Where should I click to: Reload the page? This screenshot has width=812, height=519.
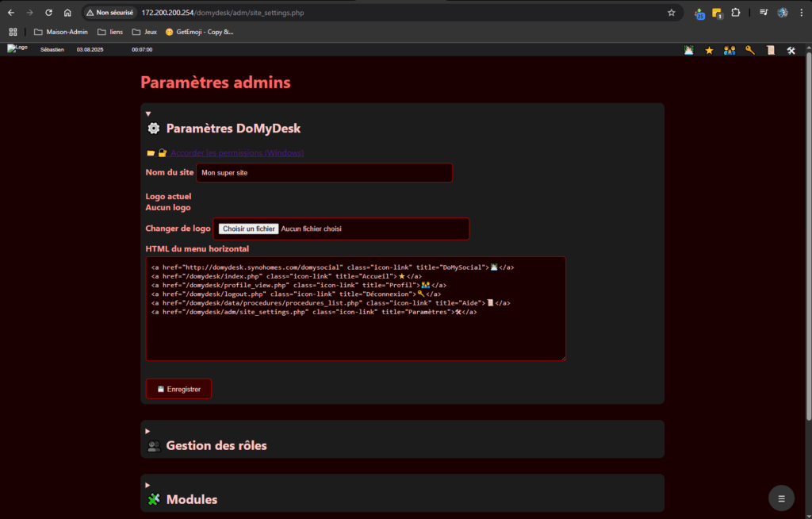(x=48, y=13)
